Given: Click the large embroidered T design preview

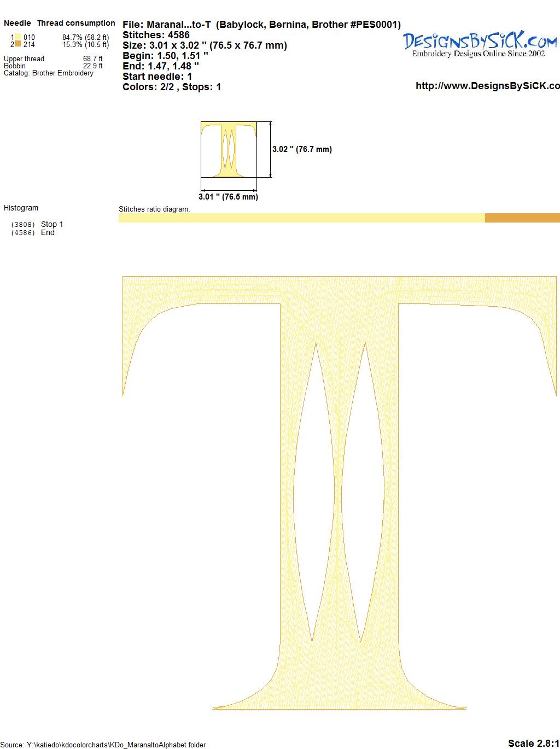Looking at the screenshot, I should pos(339,492).
